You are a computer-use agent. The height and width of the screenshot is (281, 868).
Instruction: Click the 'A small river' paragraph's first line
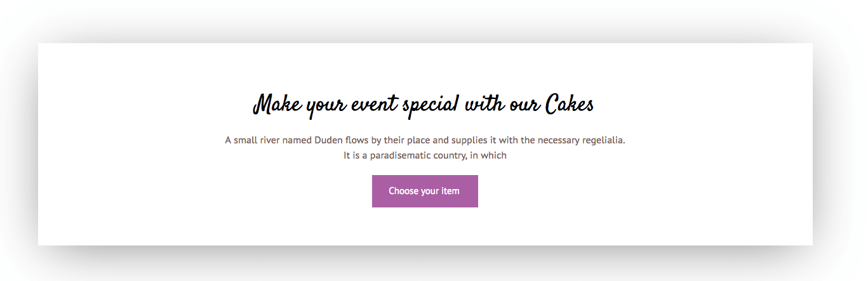click(x=425, y=140)
